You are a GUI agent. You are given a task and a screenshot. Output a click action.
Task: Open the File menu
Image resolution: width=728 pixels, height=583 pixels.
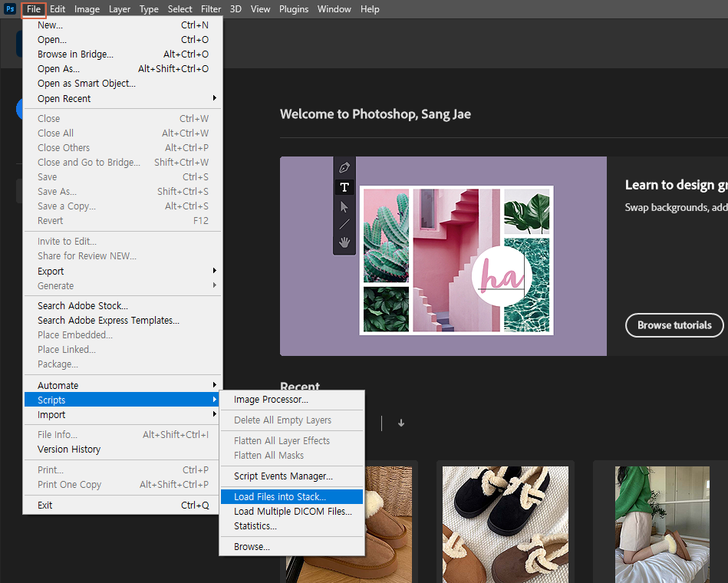tap(34, 8)
